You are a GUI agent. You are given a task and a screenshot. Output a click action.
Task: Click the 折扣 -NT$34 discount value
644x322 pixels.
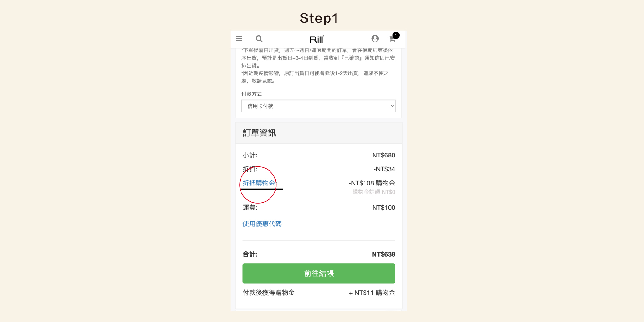pyautogui.click(x=384, y=169)
